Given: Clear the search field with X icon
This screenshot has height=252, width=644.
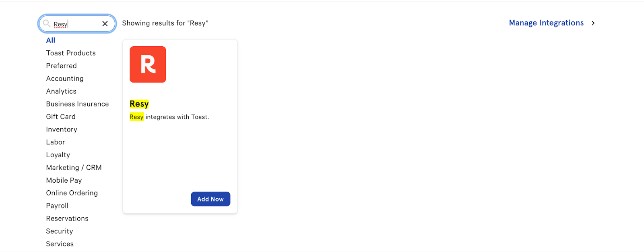Looking at the screenshot, I should 105,24.
